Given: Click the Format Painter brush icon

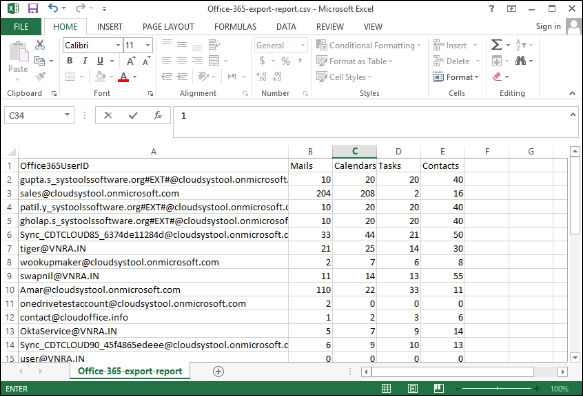Looking at the screenshot, I should tap(40, 77).
